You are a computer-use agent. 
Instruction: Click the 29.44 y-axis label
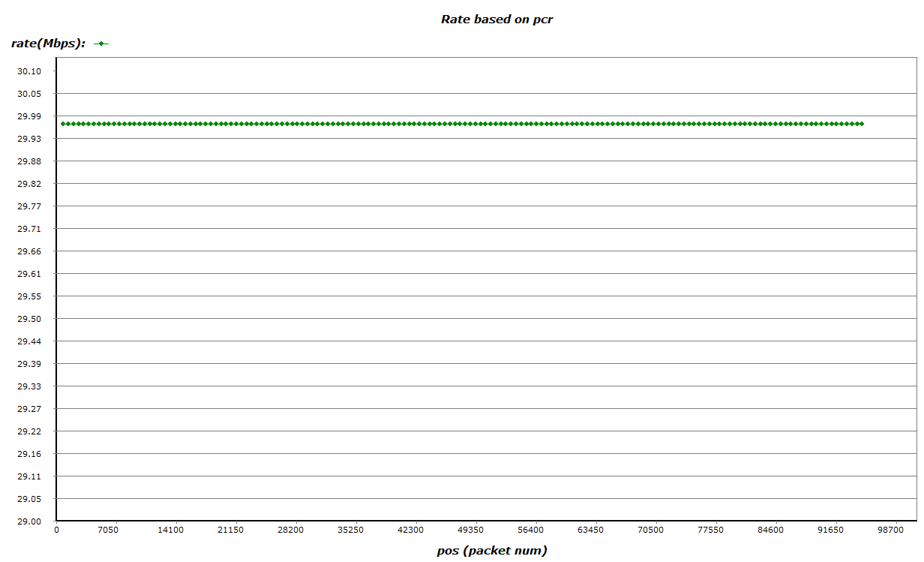click(x=29, y=341)
